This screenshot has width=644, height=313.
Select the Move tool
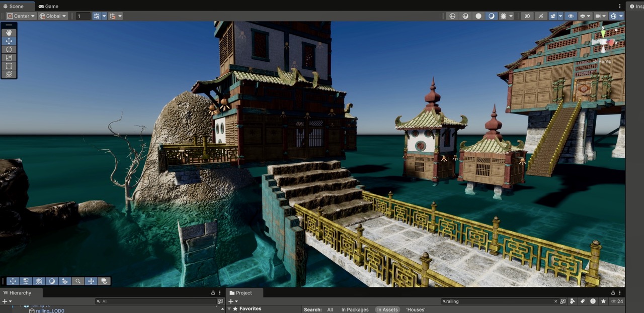[x=9, y=41]
